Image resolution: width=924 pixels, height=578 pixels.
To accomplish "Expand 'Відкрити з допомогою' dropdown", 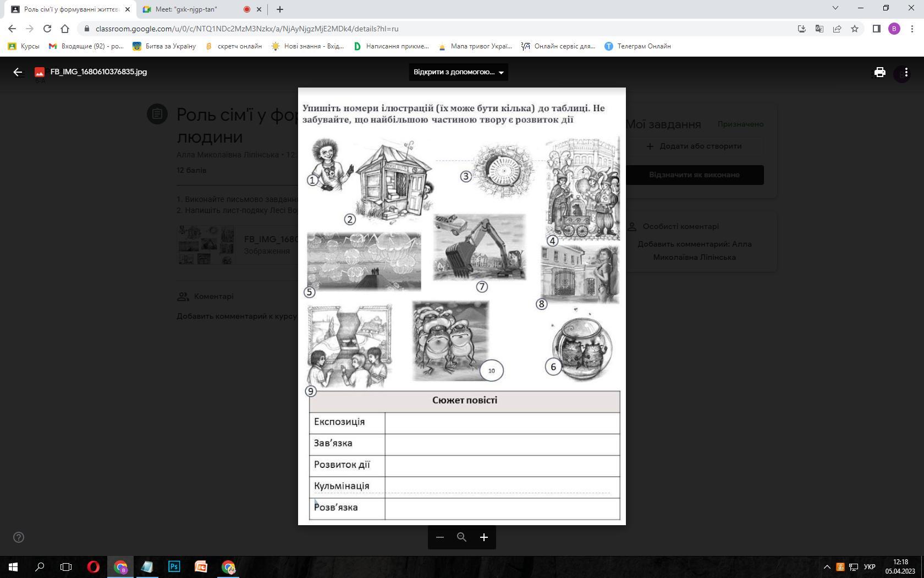I will (458, 72).
